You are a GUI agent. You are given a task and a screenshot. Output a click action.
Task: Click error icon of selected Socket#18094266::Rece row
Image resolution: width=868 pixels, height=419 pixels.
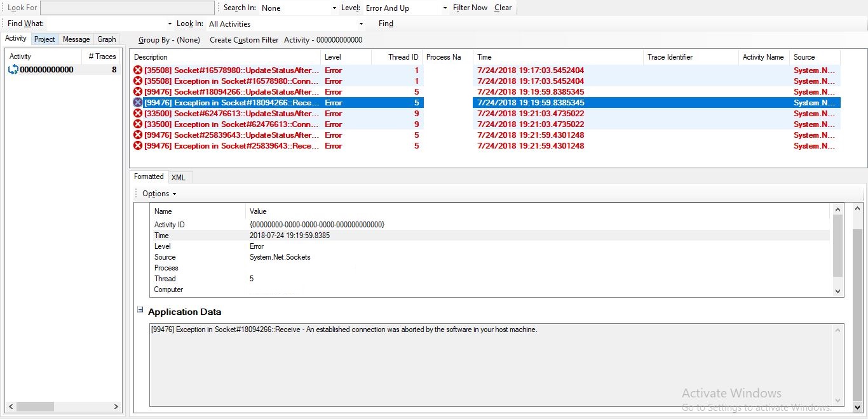coord(138,103)
